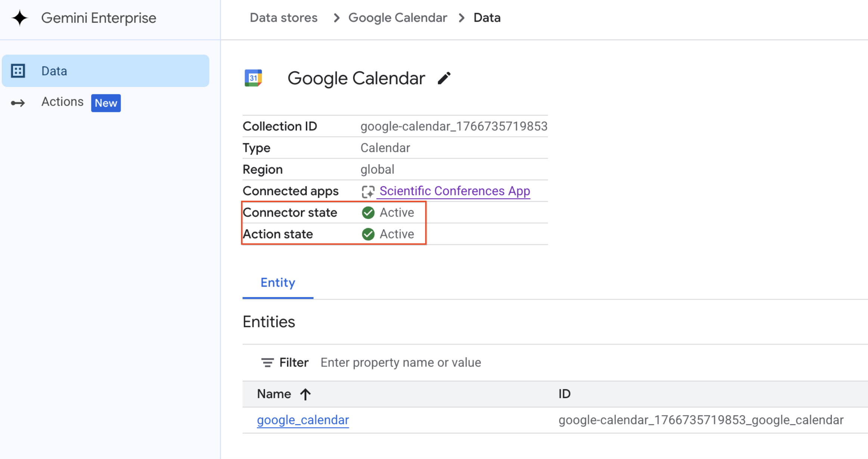This screenshot has height=459, width=868.
Task: Open the pencil icon to rename Google Calendar
Action: 444,78
